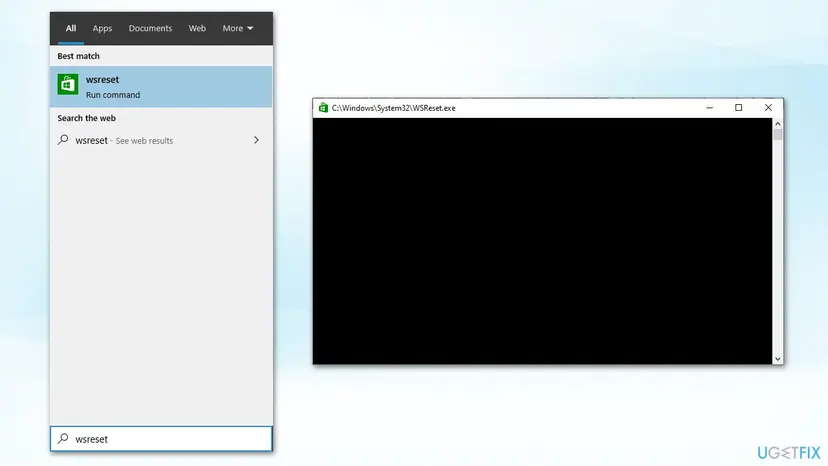Switch to the Apps search tab

102,29
